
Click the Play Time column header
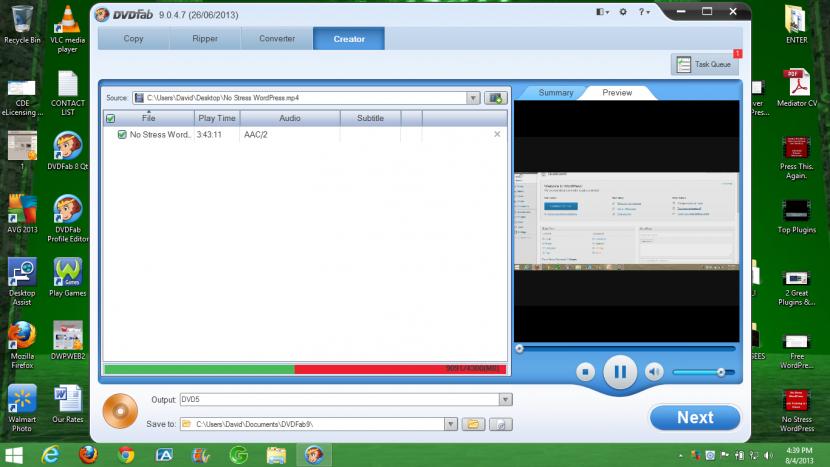tap(217, 118)
